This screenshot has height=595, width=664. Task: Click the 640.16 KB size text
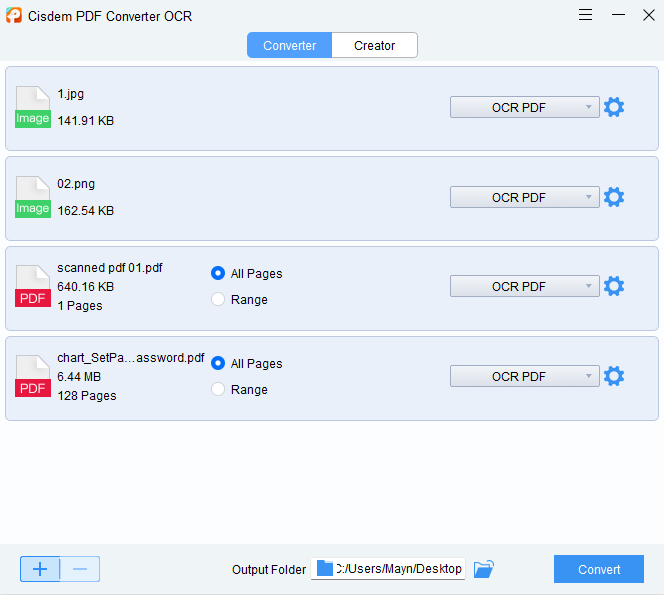86,287
